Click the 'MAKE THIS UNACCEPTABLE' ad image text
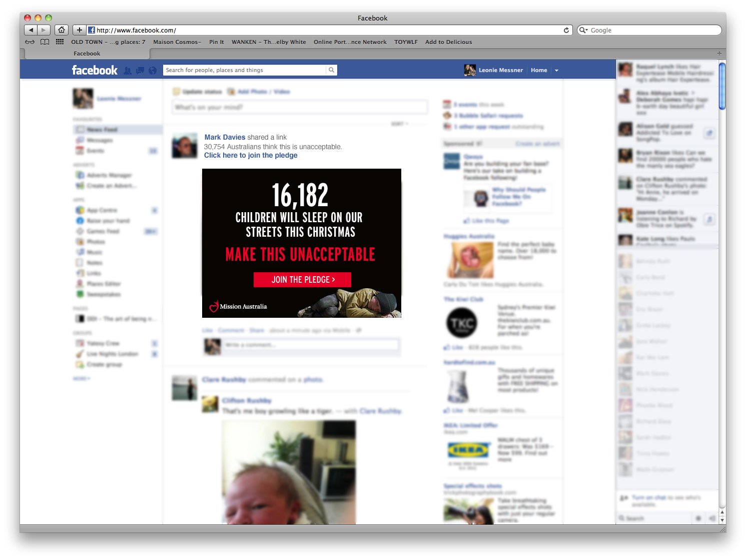746x560 pixels. coord(300,254)
